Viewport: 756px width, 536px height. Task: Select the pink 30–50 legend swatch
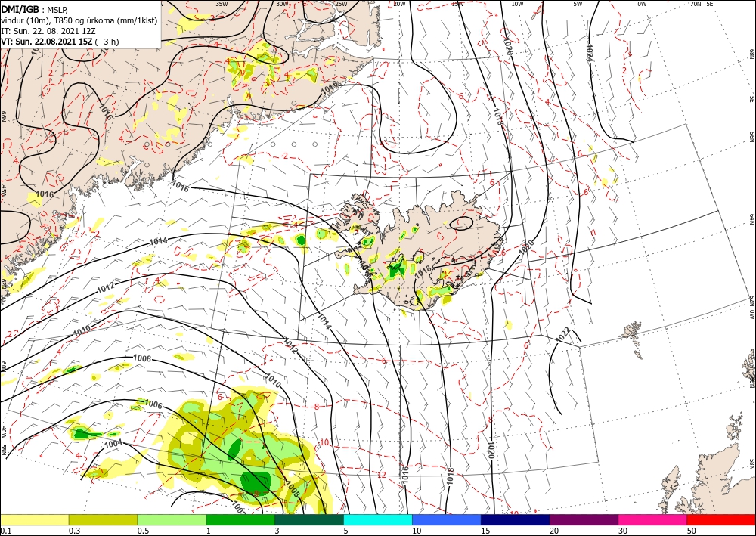653,519
